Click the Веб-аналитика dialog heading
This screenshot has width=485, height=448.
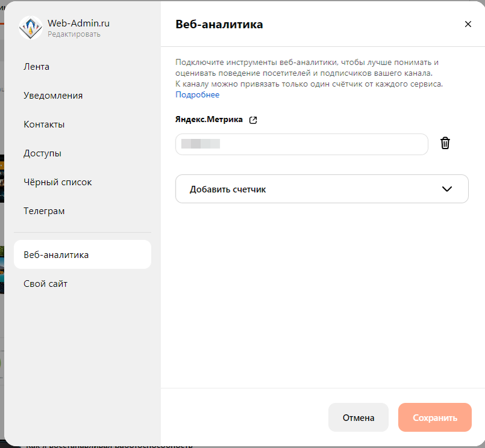[219, 25]
